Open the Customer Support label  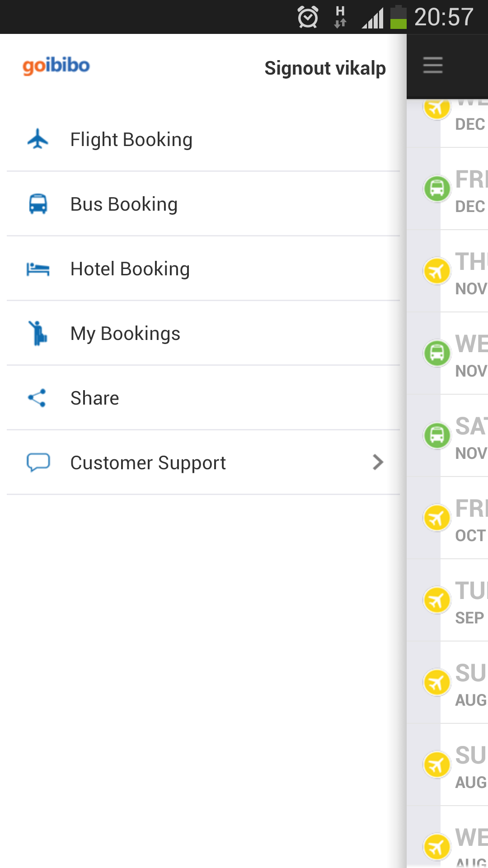click(148, 463)
